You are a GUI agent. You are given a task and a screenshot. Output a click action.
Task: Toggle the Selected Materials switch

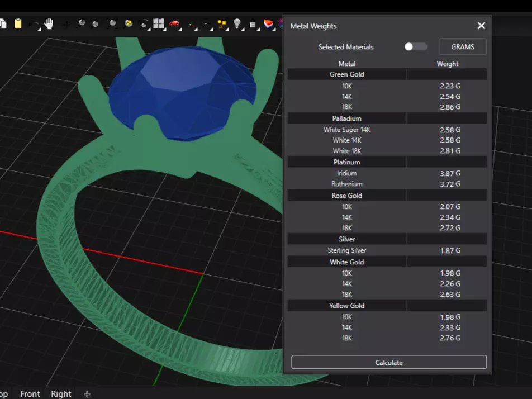pyautogui.click(x=415, y=47)
